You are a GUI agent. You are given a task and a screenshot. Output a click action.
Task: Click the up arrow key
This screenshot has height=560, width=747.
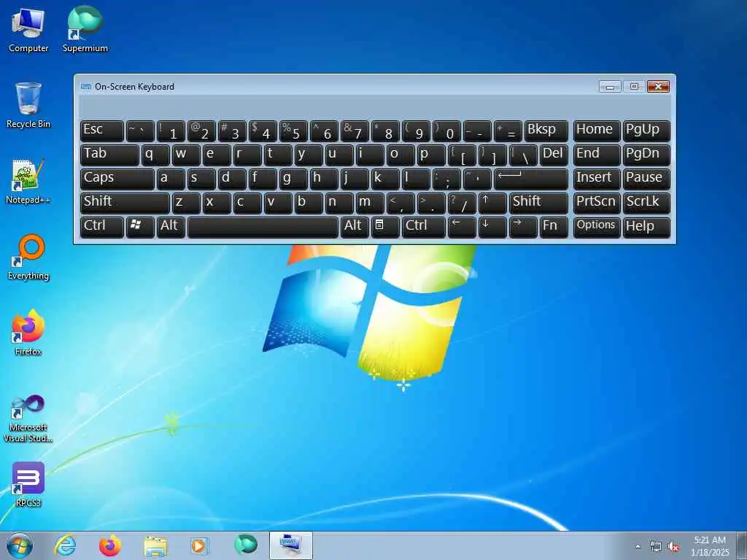[492, 203]
